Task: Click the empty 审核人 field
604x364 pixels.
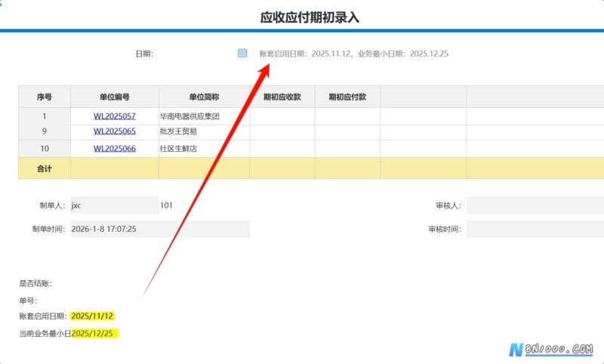Action: [535, 205]
